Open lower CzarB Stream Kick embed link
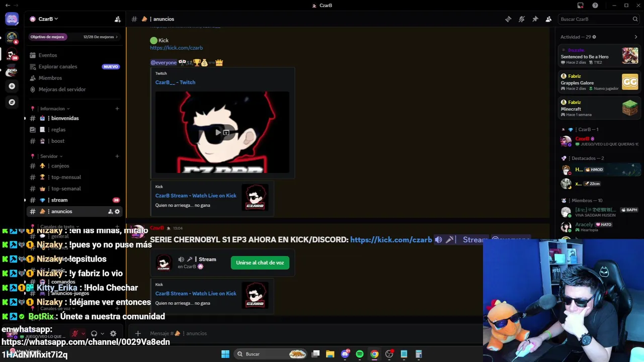Image resolution: width=644 pixels, height=362 pixels. [196, 294]
